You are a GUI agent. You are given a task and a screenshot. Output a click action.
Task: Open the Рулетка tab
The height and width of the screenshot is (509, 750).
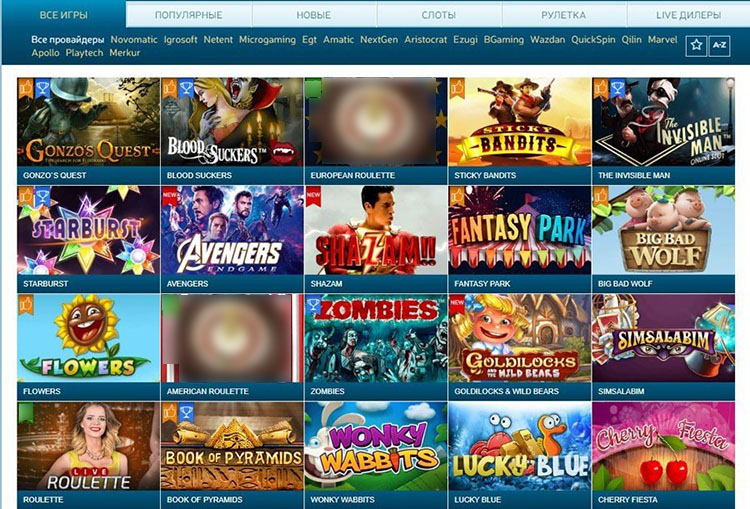tap(563, 15)
